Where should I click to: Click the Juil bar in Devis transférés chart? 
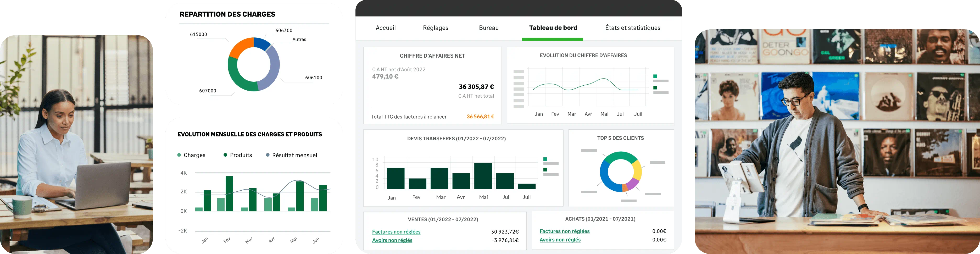click(527, 186)
